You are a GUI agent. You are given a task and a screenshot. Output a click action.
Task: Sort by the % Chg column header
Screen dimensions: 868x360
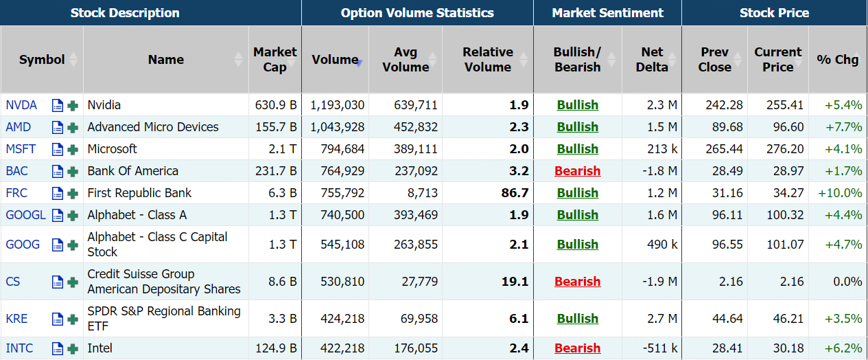837,60
